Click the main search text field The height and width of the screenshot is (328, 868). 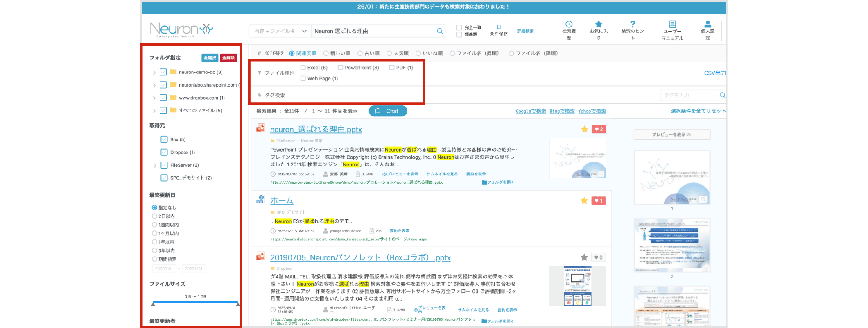373,31
